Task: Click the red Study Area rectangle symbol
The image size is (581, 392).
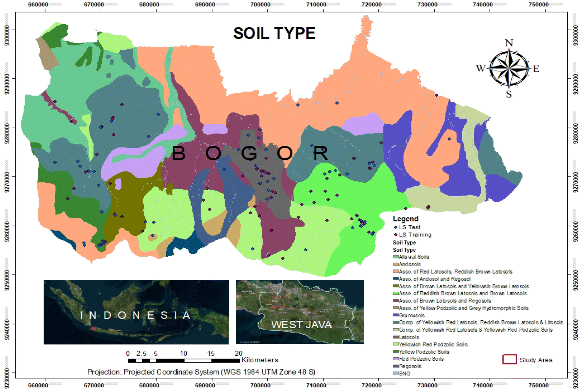Action: coord(509,359)
